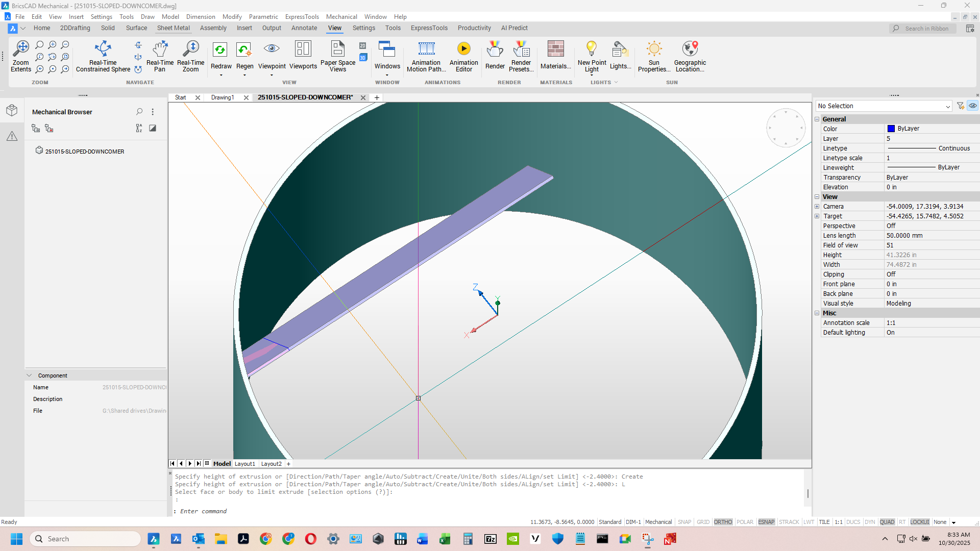
Task: Open the Animation Editor
Action: point(463,56)
